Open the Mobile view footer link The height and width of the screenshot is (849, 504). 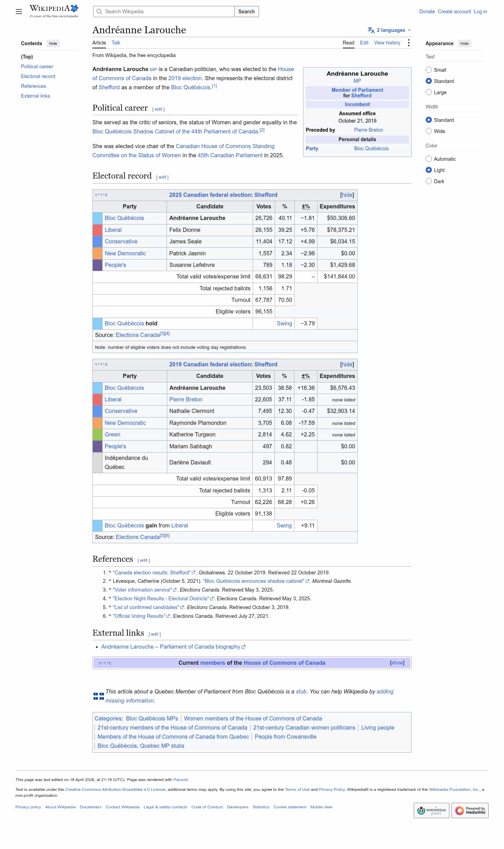(x=321, y=807)
